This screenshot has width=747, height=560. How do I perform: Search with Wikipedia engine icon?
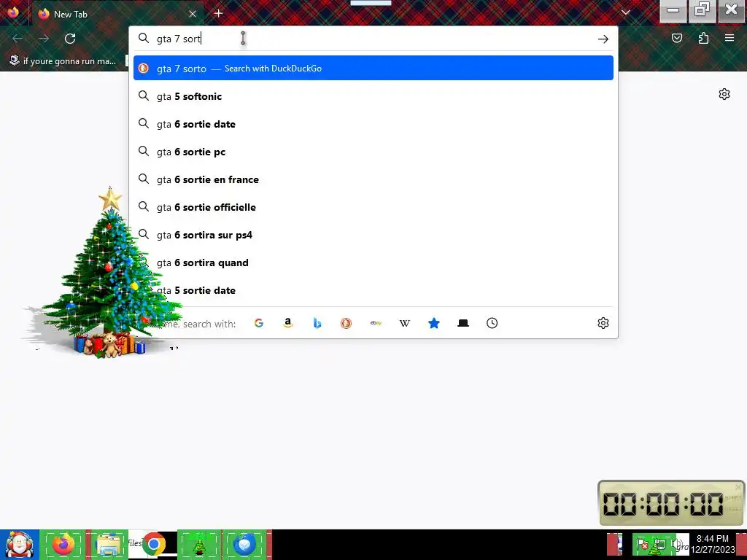point(404,323)
